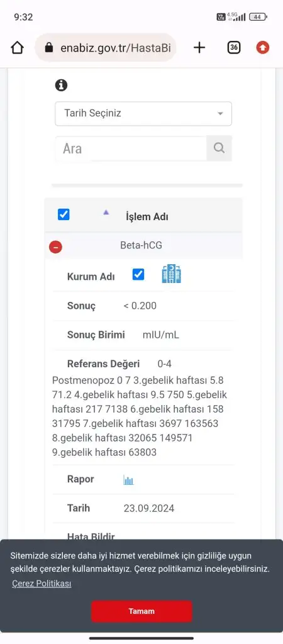Tap the red update arrow icon

[262, 48]
